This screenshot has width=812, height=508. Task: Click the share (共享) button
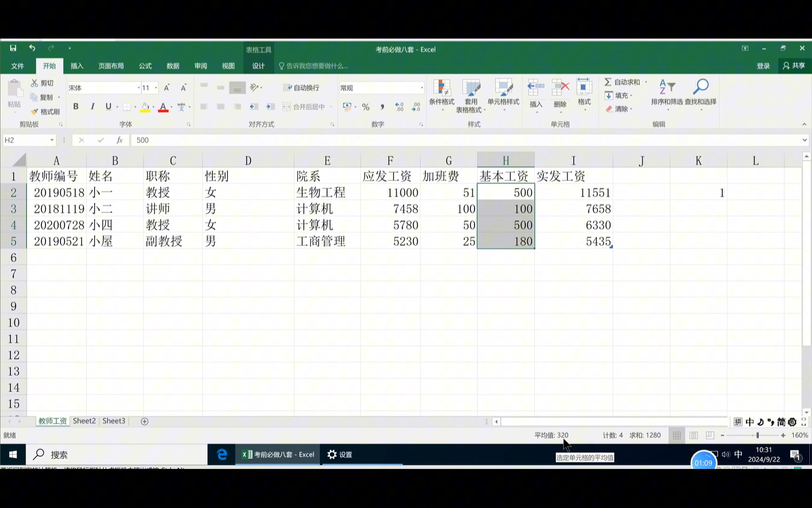(x=794, y=66)
